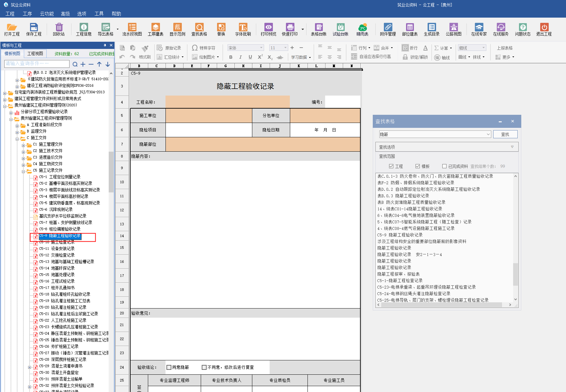Open the 工程信息 icon
The width and height of the screenshot is (566, 392).
84,29
